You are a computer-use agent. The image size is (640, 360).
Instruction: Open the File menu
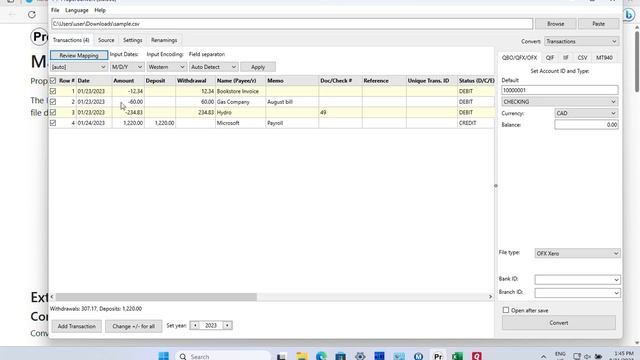tap(55, 10)
